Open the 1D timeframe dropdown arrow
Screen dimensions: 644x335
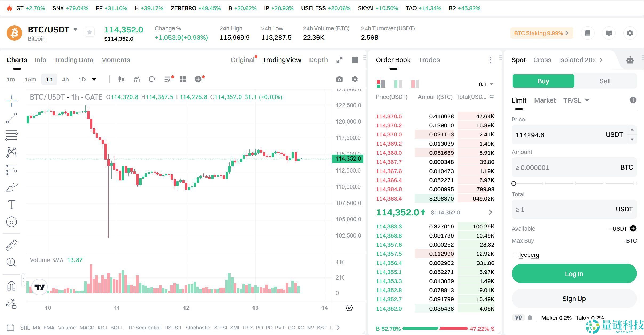coord(94,79)
